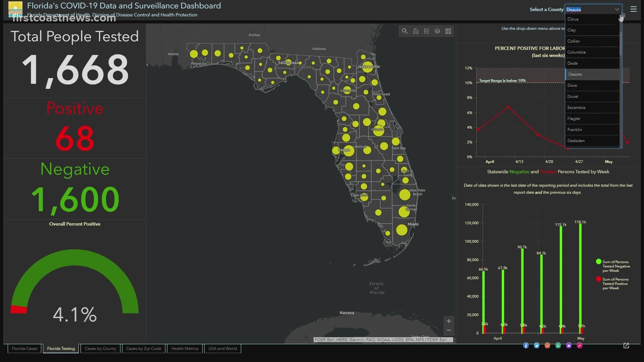This screenshot has height=362, width=644.
Task: Click the embed code share icon
Action: click(547, 346)
